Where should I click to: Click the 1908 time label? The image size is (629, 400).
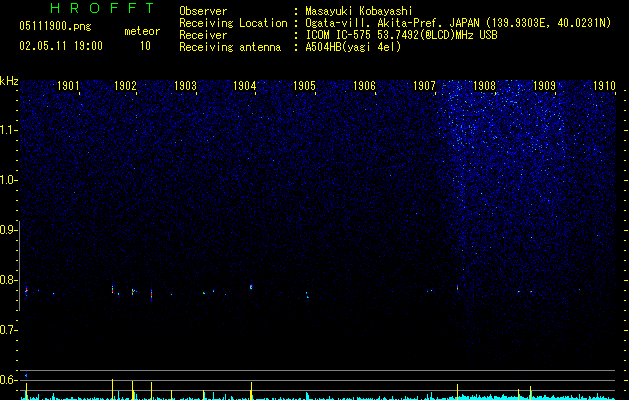pos(485,86)
